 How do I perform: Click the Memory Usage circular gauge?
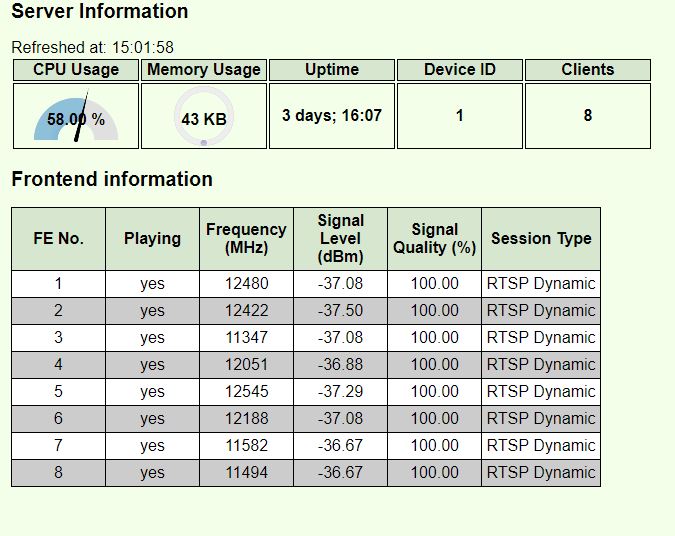[x=204, y=116]
